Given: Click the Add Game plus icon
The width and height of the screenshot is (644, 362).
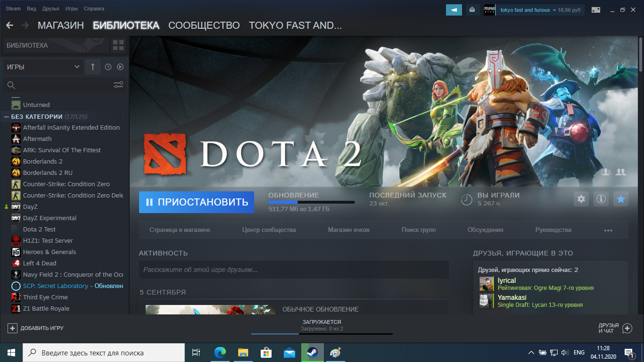Looking at the screenshot, I should tap(12, 328).
